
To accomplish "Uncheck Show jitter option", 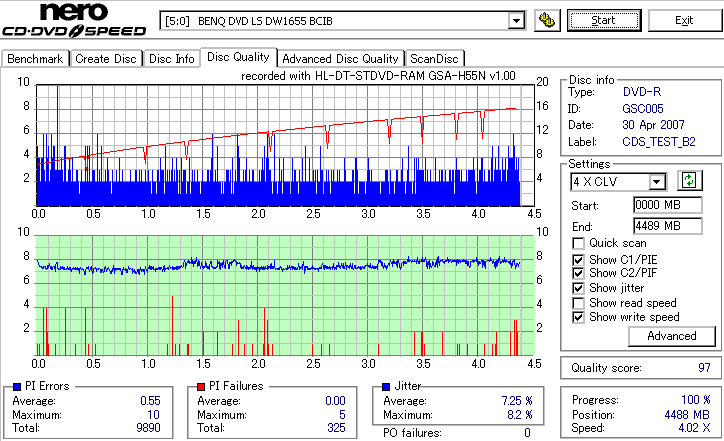I will point(578,289).
